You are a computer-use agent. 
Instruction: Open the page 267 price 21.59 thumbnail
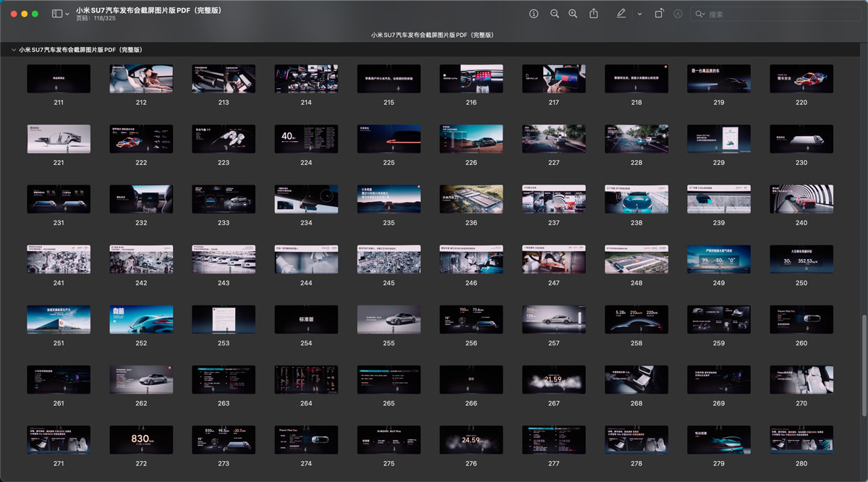pyautogui.click(x=554, y=379)
